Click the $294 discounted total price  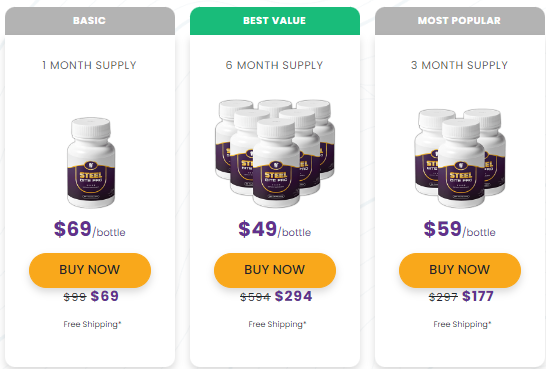click(294, 296)
